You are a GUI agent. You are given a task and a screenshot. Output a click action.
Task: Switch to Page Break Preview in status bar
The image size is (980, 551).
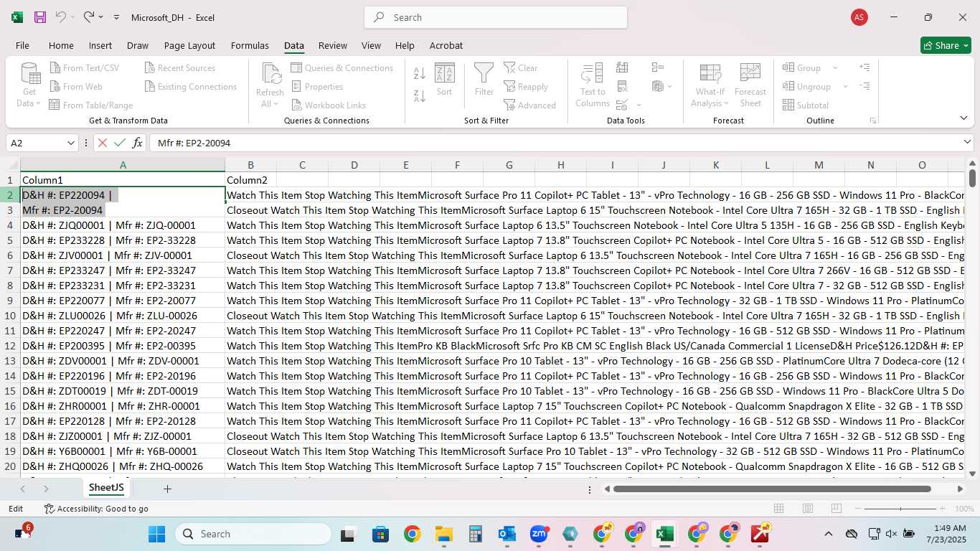[836, 509]
